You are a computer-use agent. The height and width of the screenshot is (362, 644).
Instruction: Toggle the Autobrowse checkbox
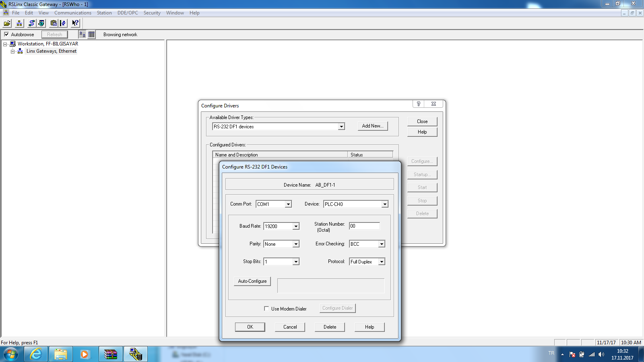coord(6,34)
